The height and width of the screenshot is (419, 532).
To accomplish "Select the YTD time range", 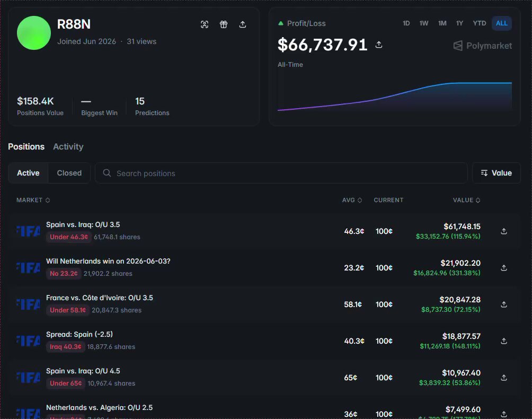I will (480, 23).
